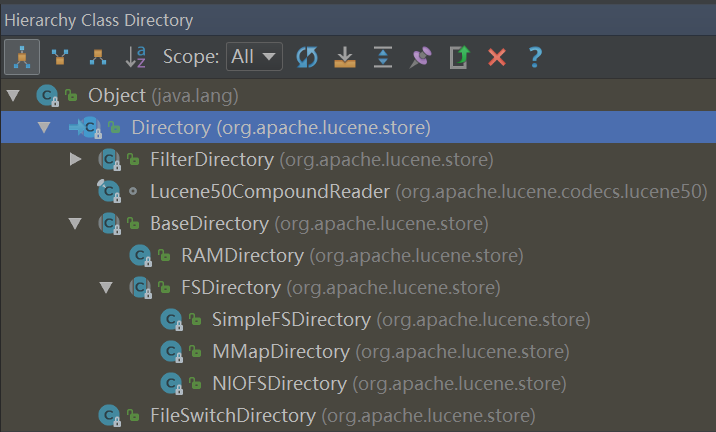
Task: Pin the hierarchy tab
Action: (x=420, y=57)
